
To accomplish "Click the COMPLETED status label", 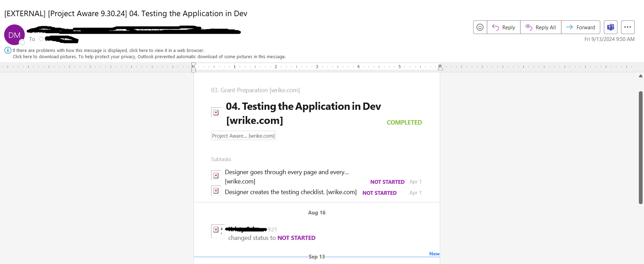I will 404,122.
